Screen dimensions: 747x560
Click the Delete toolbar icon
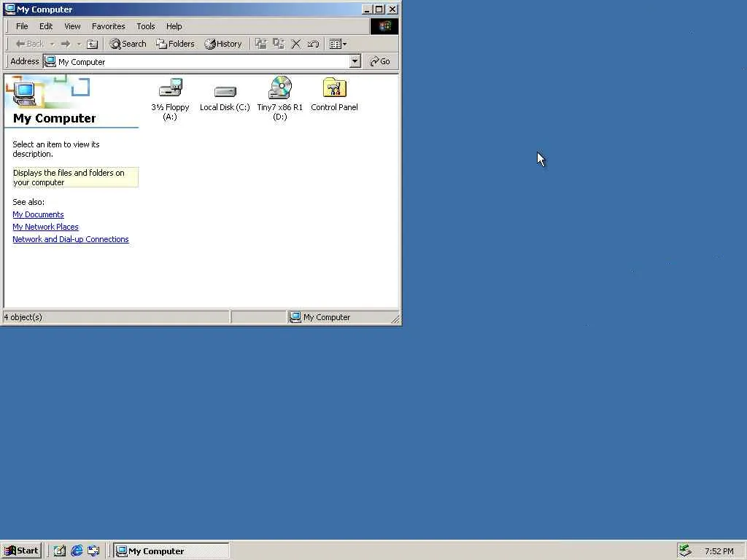296,44
